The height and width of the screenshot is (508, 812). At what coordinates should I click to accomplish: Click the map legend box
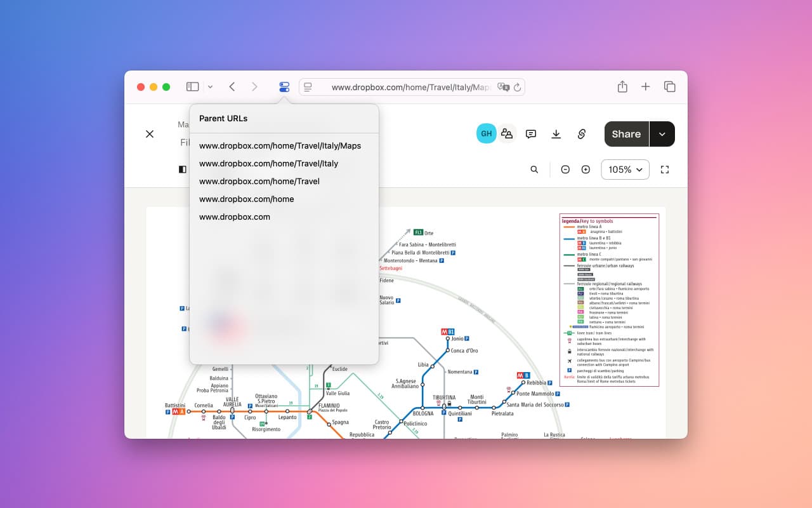(609, 300)
